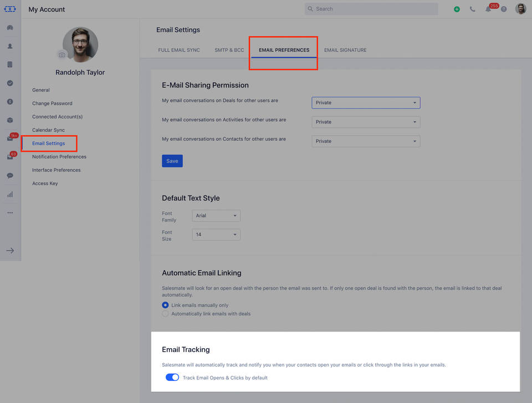Click the camera icon on profile photo
This screenshot has width=532, height=403.
tap(62, 55)
